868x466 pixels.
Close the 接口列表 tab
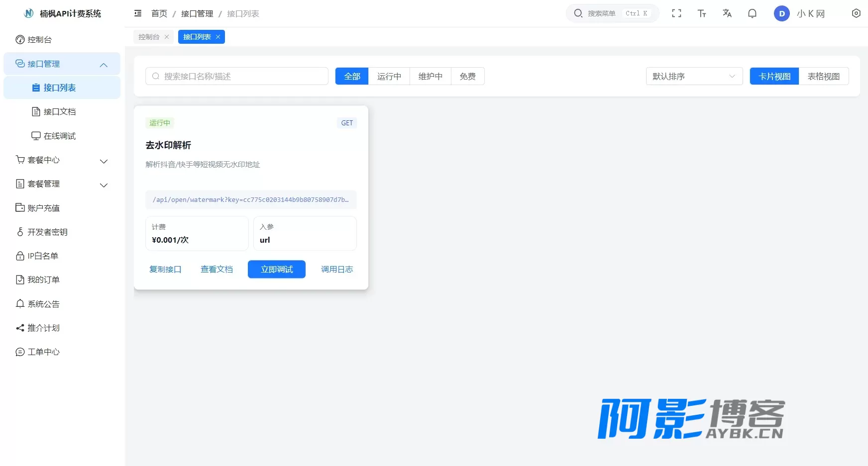click(x=218, y=37)
